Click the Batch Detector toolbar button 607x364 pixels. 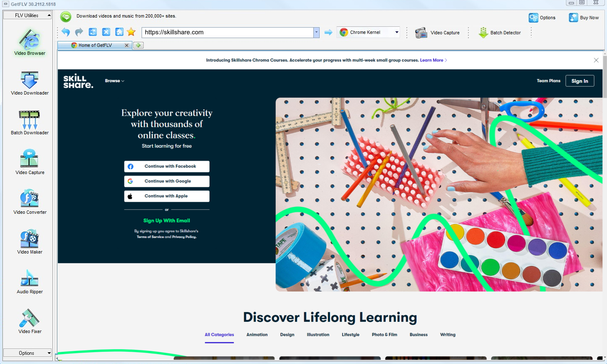click(x=500, y=33)
